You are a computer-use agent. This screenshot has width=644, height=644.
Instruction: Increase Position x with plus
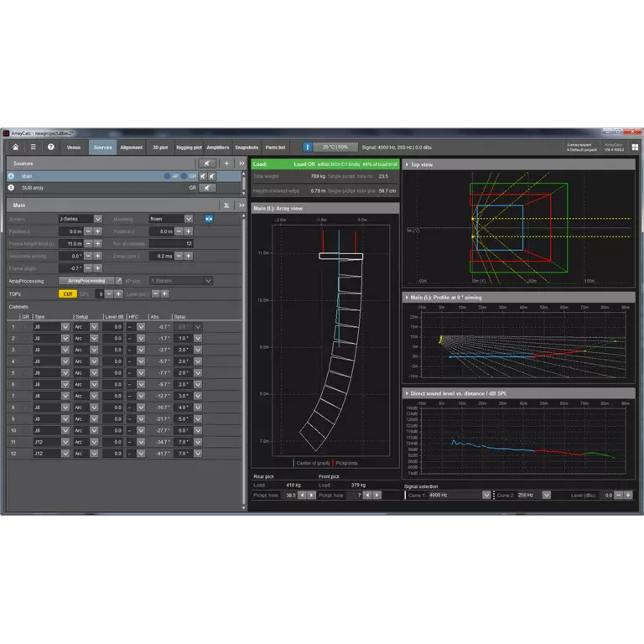tap(98, 231)
